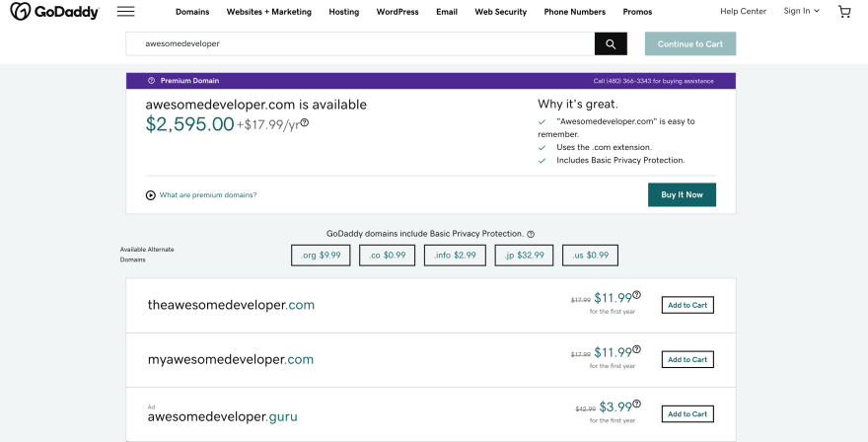Go to the Help Center
This screenshot has width=868, height=442.
tap(743, 11)
